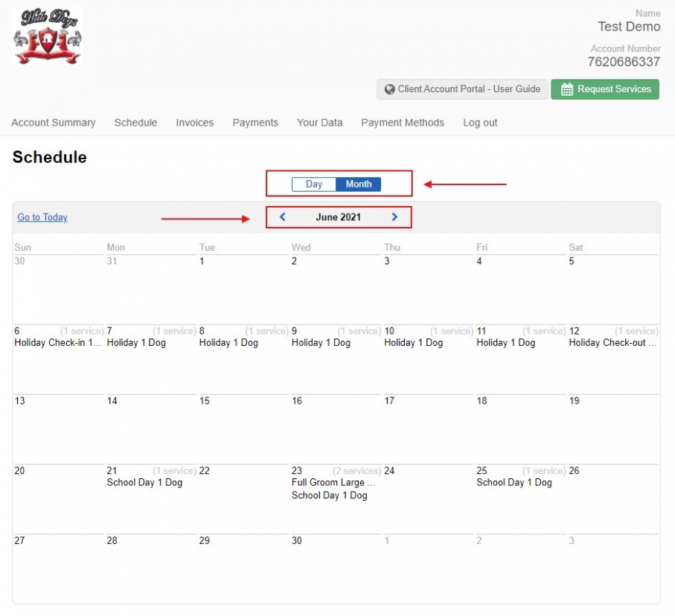This screenshot has height=616, width=675.
Task: Click the (2 services) label on June 23
Action: pyautogui.click(x=357, y=470)
